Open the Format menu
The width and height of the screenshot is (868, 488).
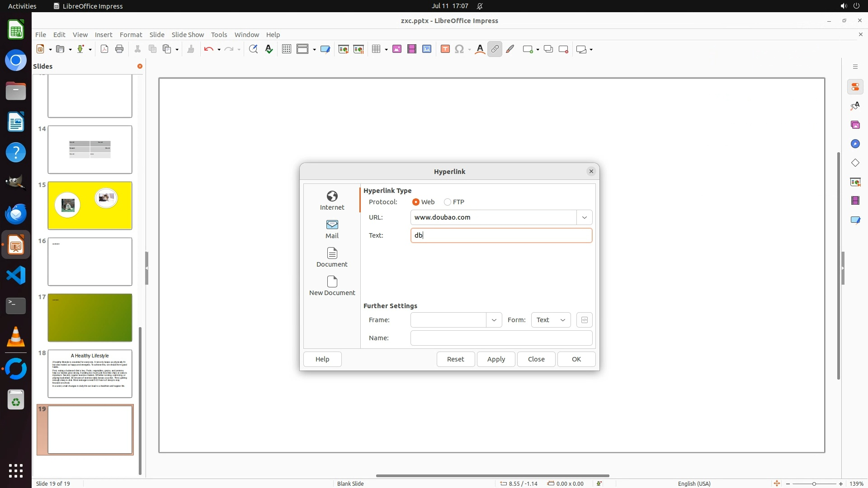point(131,34)
